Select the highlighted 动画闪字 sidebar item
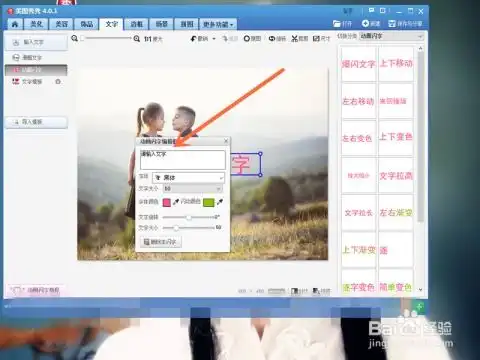Viewport: 480px width, 360px height. tap(36, 70)
